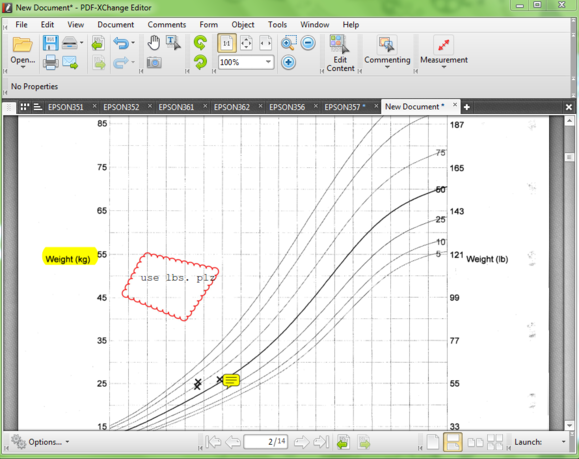Expand the Open button dropdown arrow
Image resolution: width=579 pixels, height=459 pixels.
tap(23, 67)
